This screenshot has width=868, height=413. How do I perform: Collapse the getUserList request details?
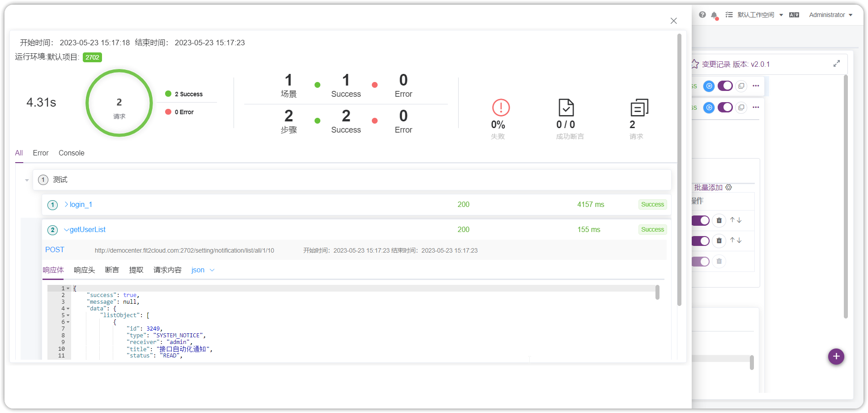click(66, 230)
